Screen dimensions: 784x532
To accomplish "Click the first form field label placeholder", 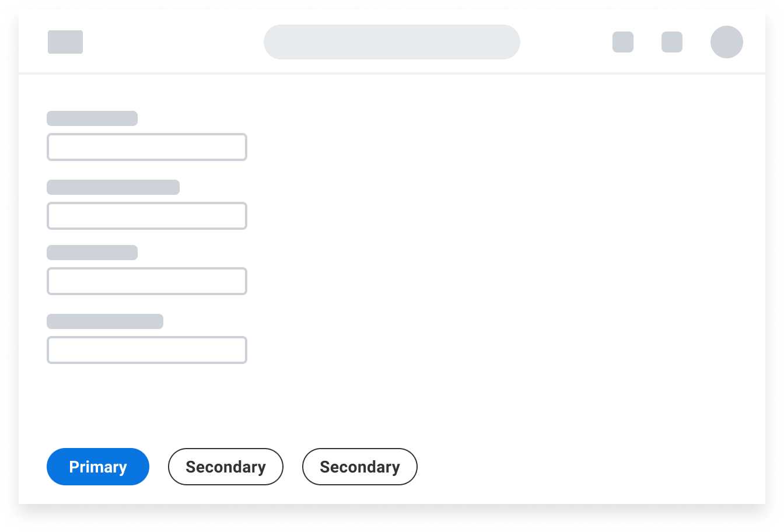I will [92, 118].
